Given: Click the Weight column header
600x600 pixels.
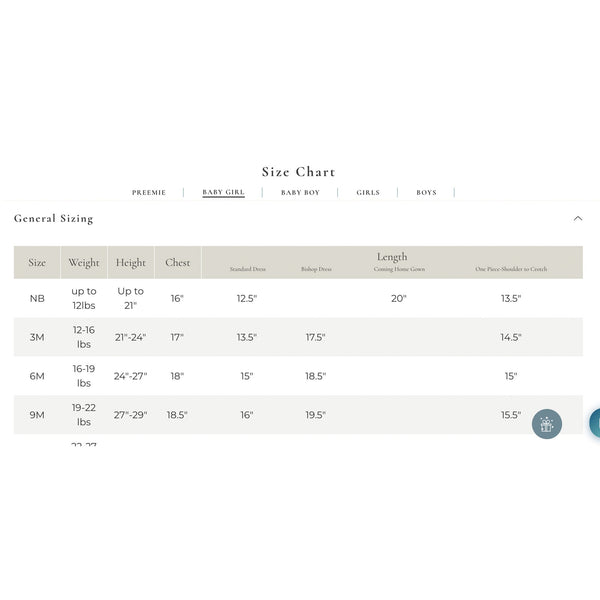Looking at the screenshot, I should (x=84, y=263).
